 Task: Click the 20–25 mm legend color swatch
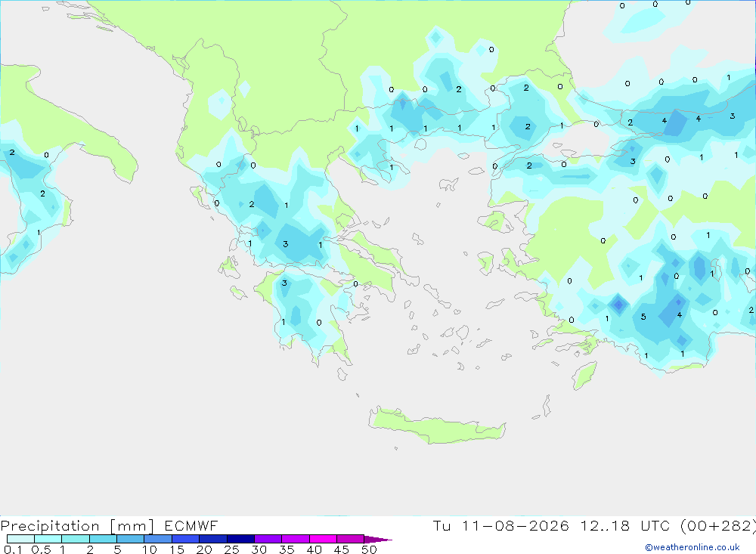pos(212,539)
